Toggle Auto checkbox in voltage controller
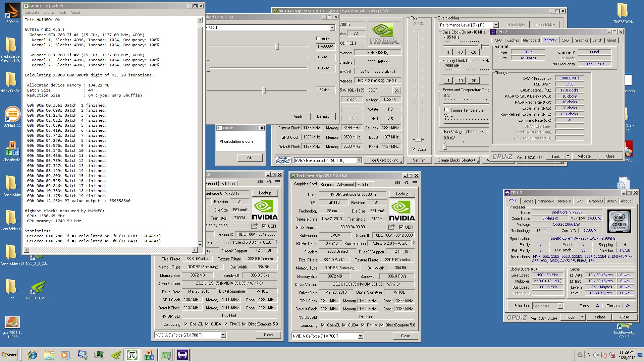 (318, 39)
